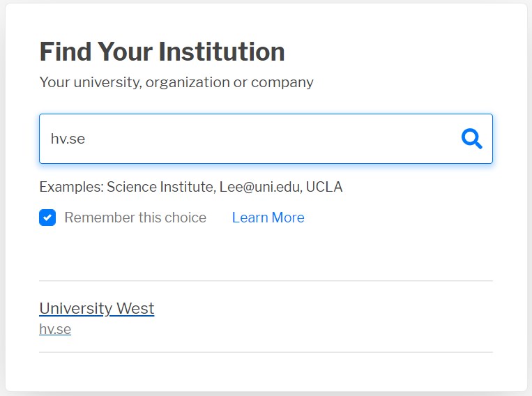Choose the University West search result
The width and height of the screenshot is (532, 396).
click(x=97, y=308)
